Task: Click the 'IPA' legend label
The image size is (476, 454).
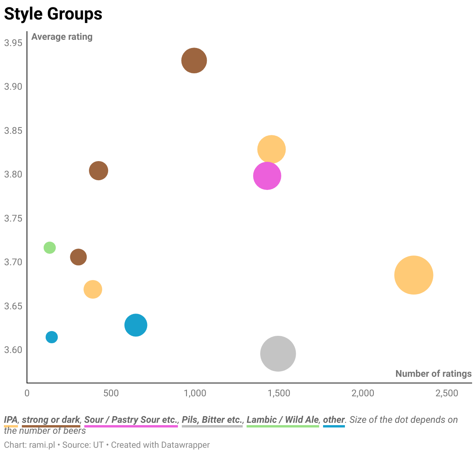Action: (x=11, y=420)
